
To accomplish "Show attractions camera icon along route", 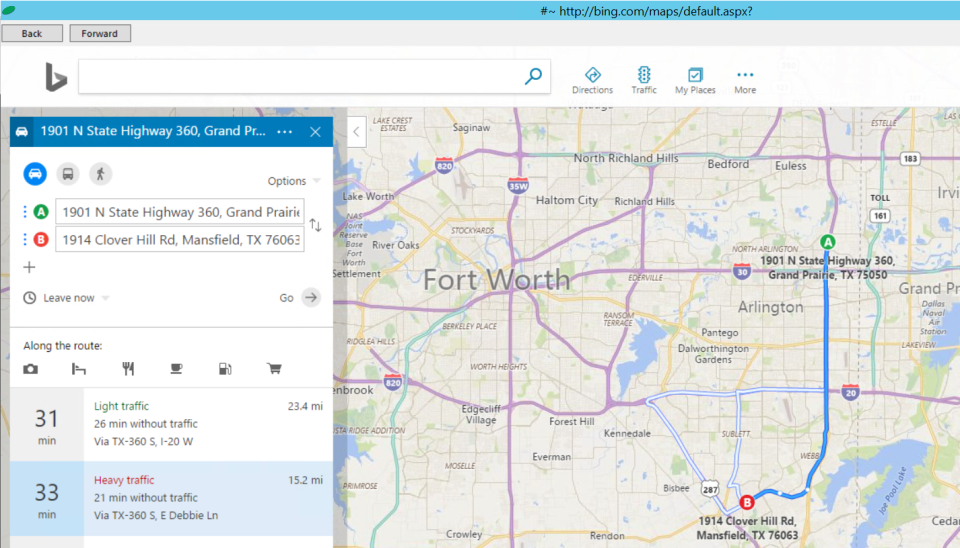I will (31, 369).
